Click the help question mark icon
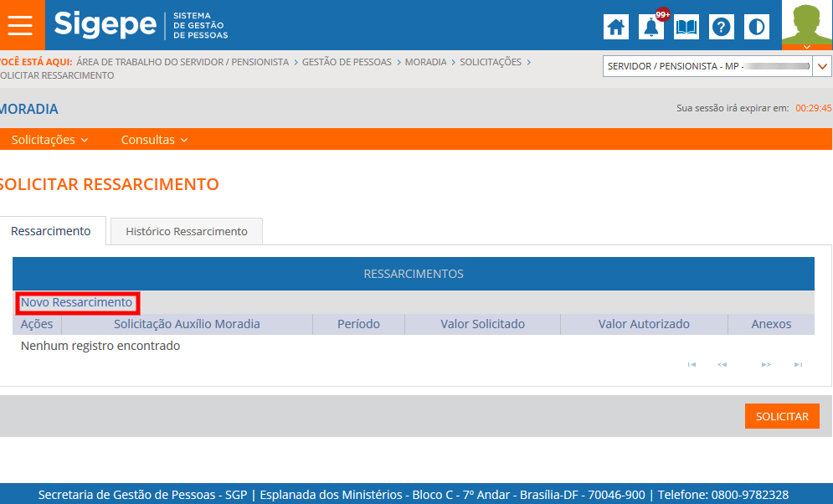The height and width of the screenshot is (504, 833). 722,27
